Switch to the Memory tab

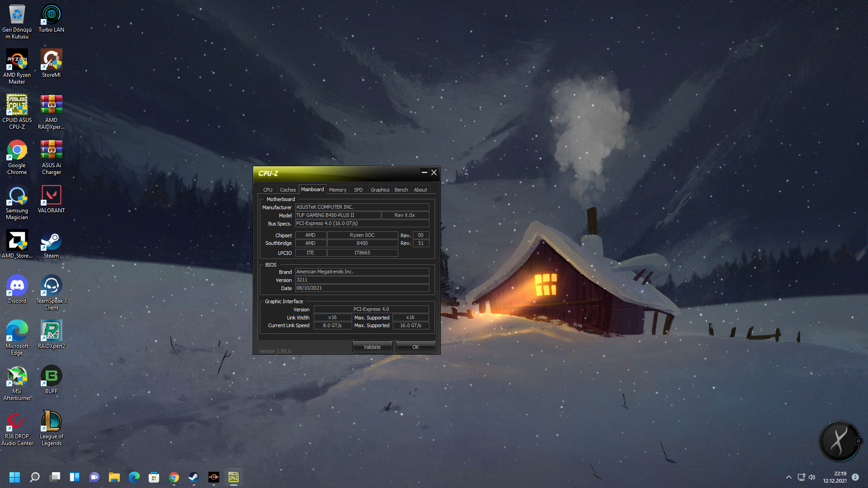click(338, 190)
